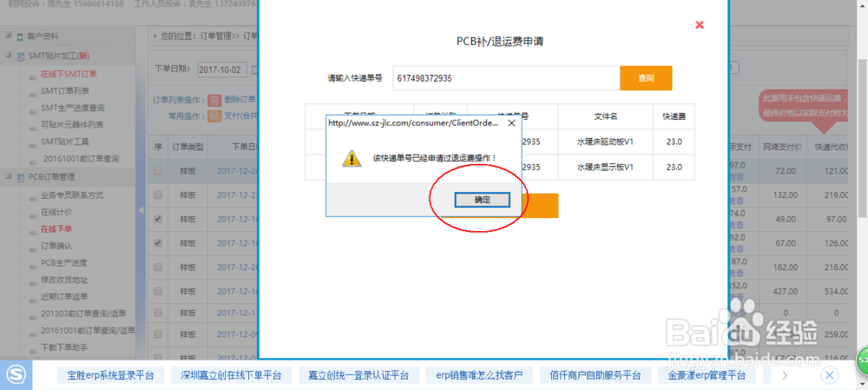Click the 订单类型 column header
Viewport: 868px width, 390px height.
tap(187, 148)
